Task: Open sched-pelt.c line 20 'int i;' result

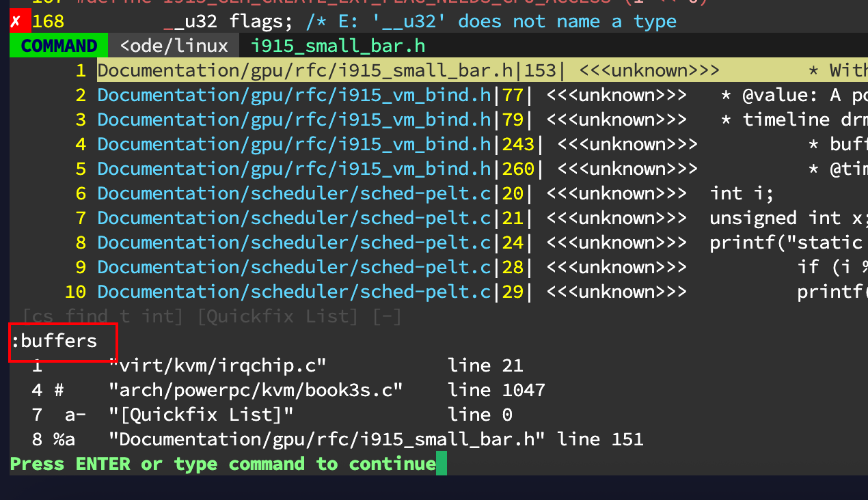Action: tap(294, 193)
